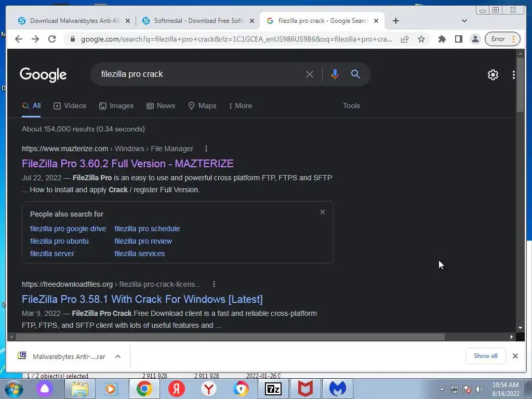Close the Softmedal tab

click(252, 21)
